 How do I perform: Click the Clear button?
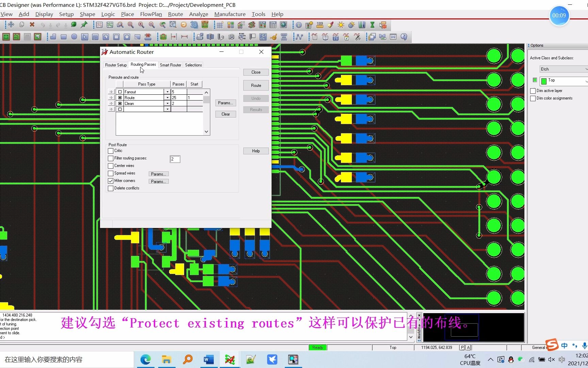coord(225,114)
